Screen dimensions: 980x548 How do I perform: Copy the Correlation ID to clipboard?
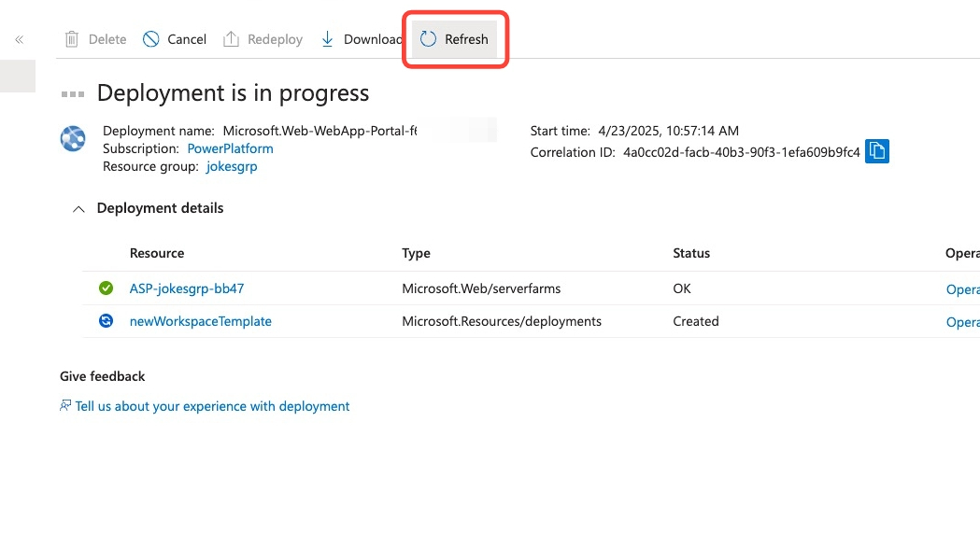click(x=876, y=151)
